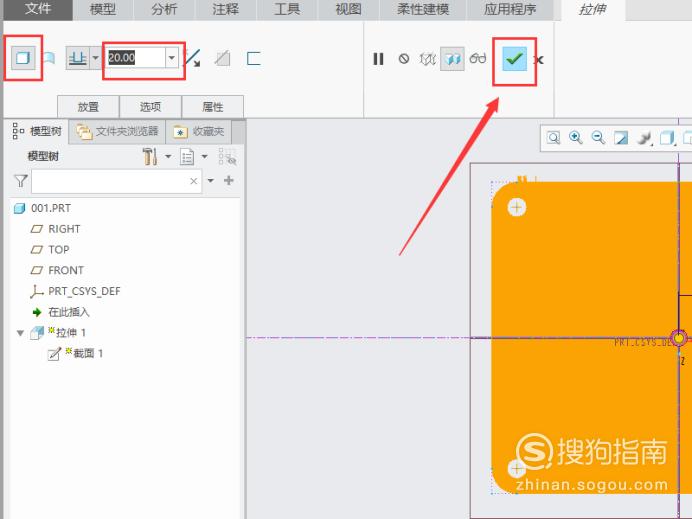Pause the extrude tool
Screen dimensions: 692x519
tap(378, 59)
